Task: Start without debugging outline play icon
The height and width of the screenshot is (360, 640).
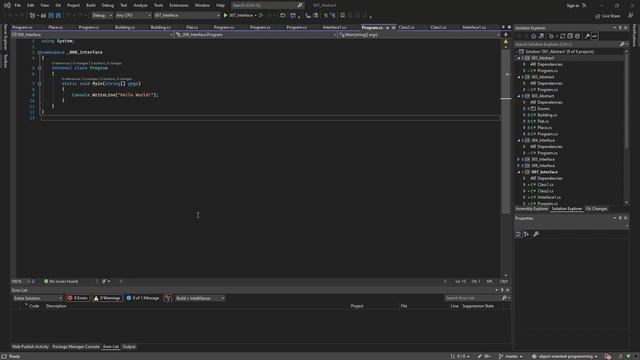Action: coord(261,16)
